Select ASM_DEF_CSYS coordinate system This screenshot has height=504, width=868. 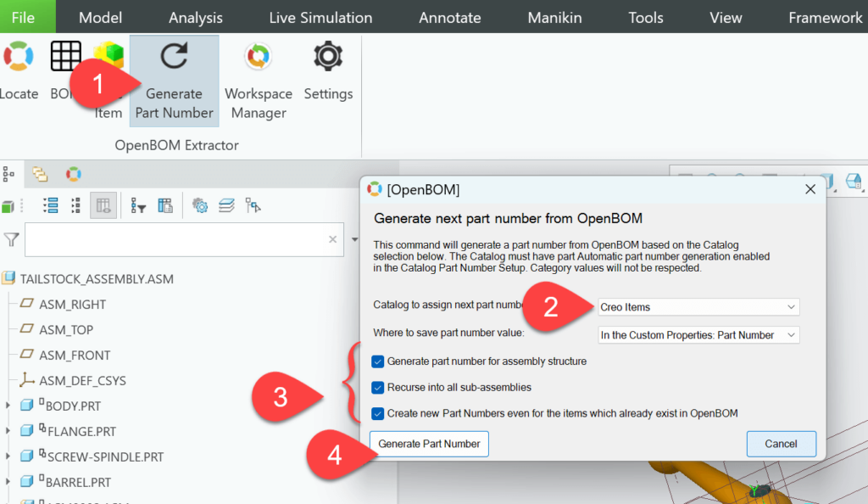click(x=82, y=380)
